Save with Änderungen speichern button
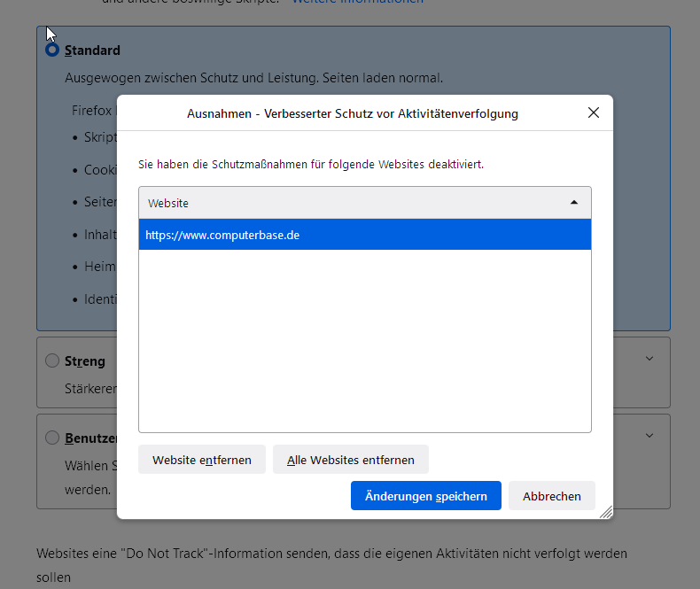This screenshot has width=700, height=589. (426, 496)
